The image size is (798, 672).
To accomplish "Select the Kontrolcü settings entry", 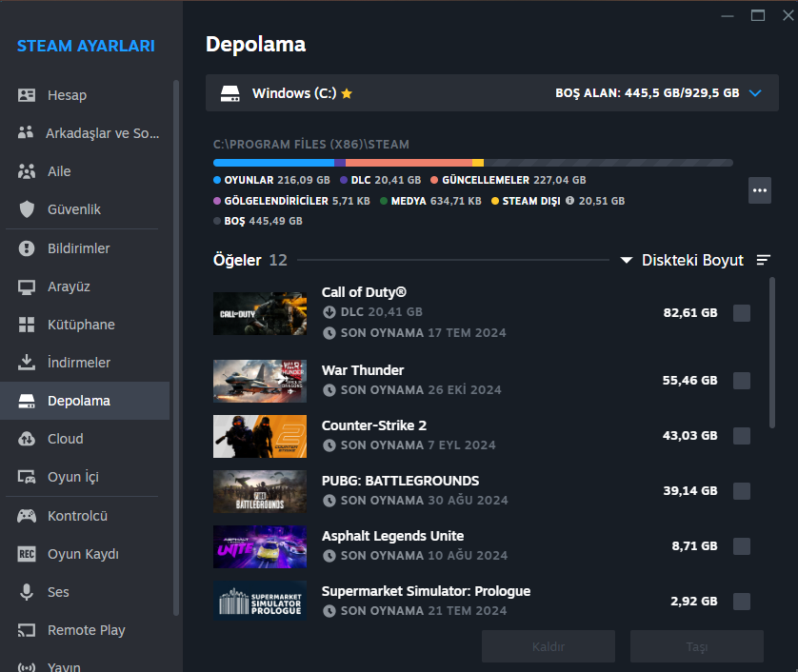I will click(x=85, y=516).
